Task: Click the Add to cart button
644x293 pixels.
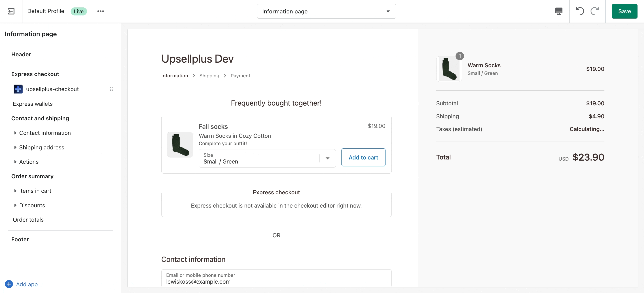Action: point(363,157)
